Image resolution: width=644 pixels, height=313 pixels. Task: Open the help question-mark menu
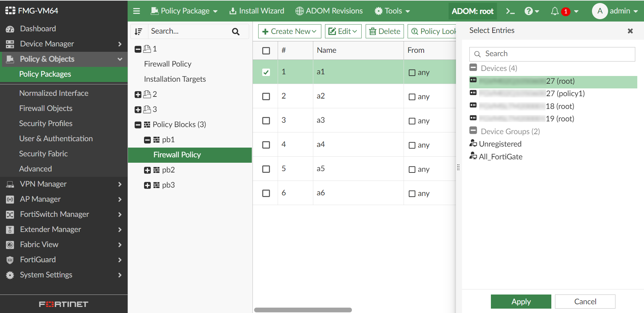click(x=529, y=11)
